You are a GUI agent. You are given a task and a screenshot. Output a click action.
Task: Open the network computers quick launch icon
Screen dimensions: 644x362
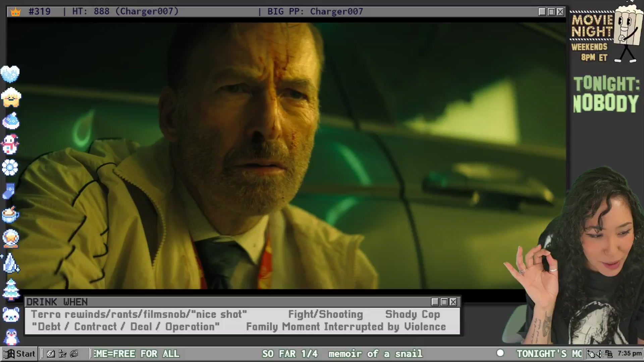(62, 354)
